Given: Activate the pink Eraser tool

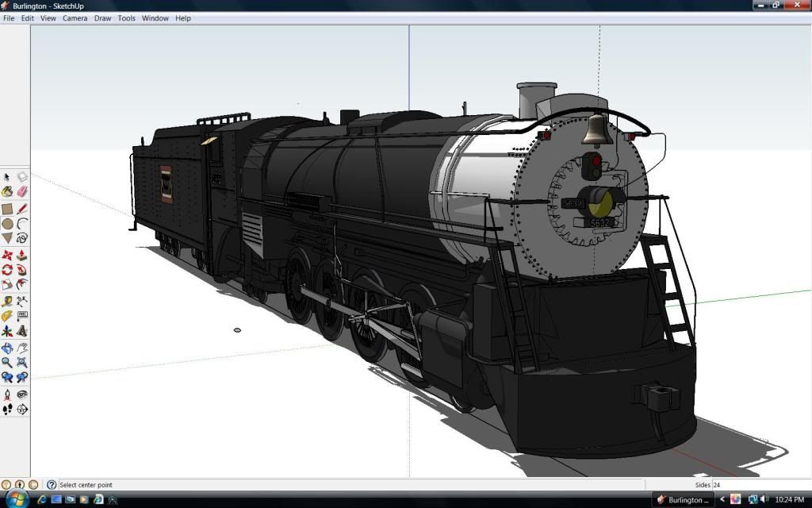Looking at the screenshot, I should tap(21, 192).
